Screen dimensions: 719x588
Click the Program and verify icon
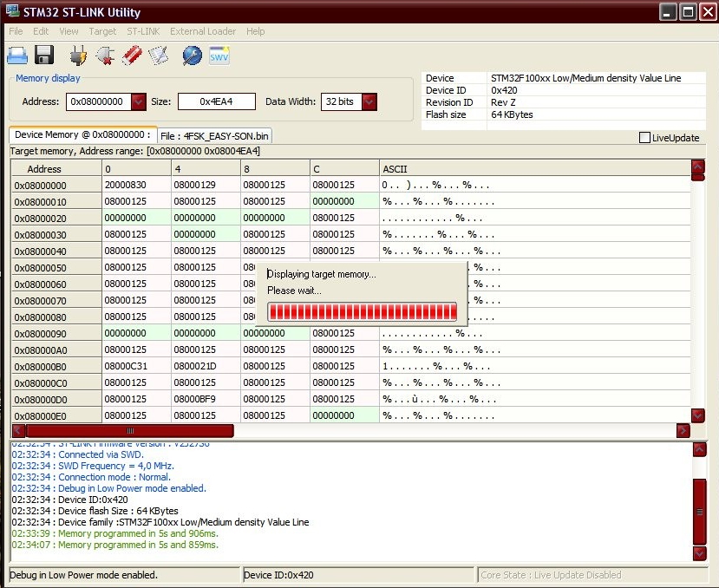click(x=159, y=56)
